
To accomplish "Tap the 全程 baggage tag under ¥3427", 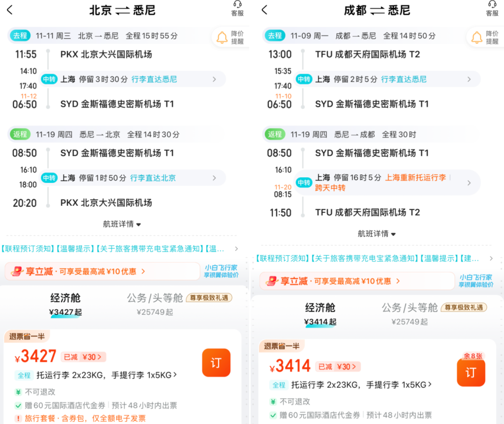I will point(24,375).
